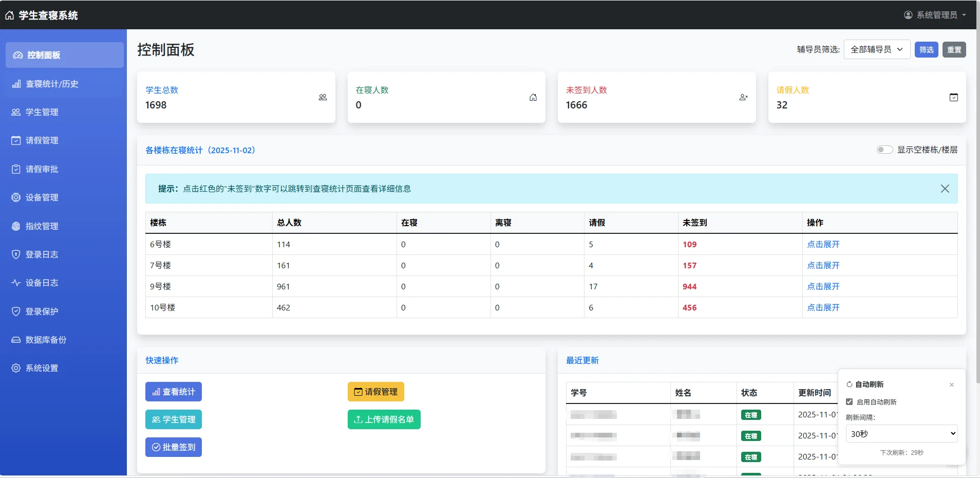Click the home icon beside 学生查寝系统 title
The width and height of the screenshot is (980, 478).
click(9, 15)
